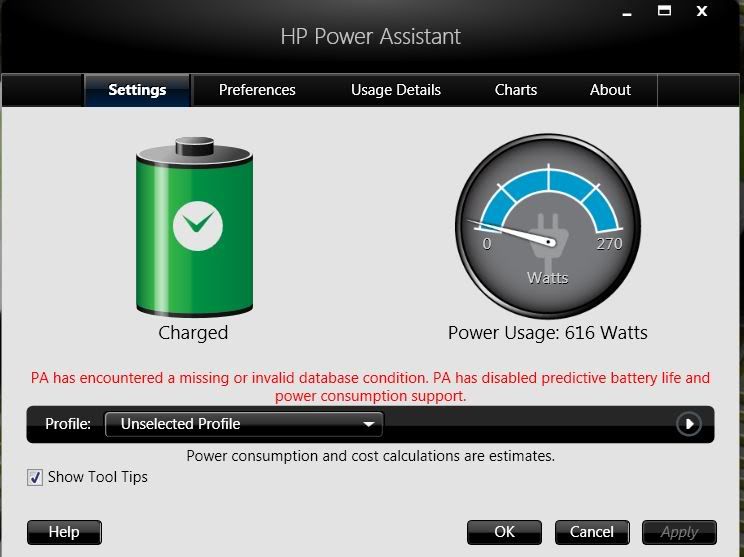Click the HP Power Assistant title text
The height and width of the screenshot is (557, 744).
tap(370, 37)
